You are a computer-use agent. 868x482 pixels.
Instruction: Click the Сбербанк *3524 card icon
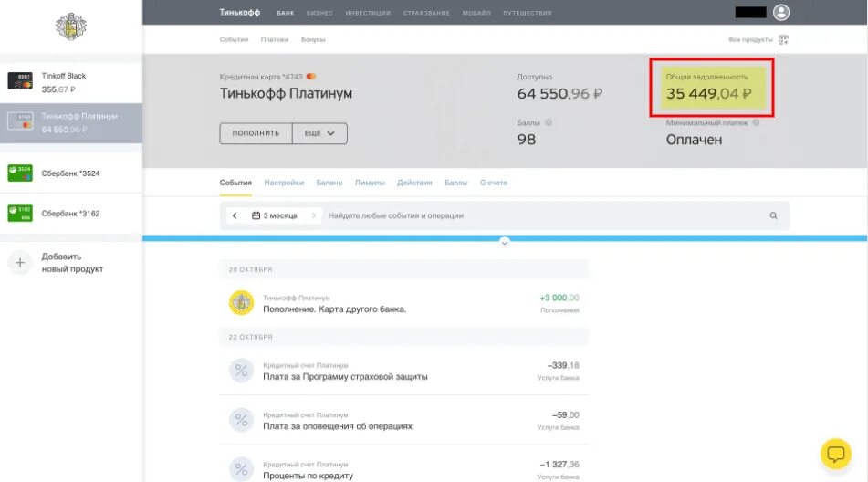pyautogui.click(x=20, y=173)
